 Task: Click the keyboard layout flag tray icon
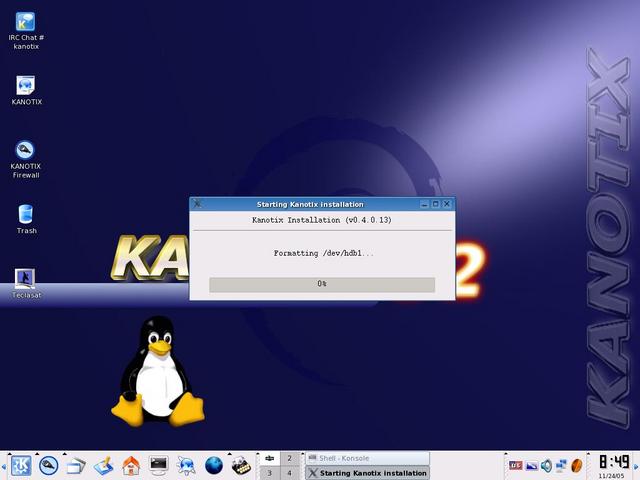(516, 465)
